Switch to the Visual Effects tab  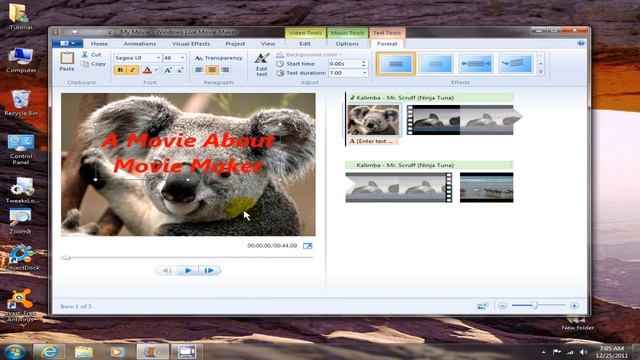click(x=191, y=44)
